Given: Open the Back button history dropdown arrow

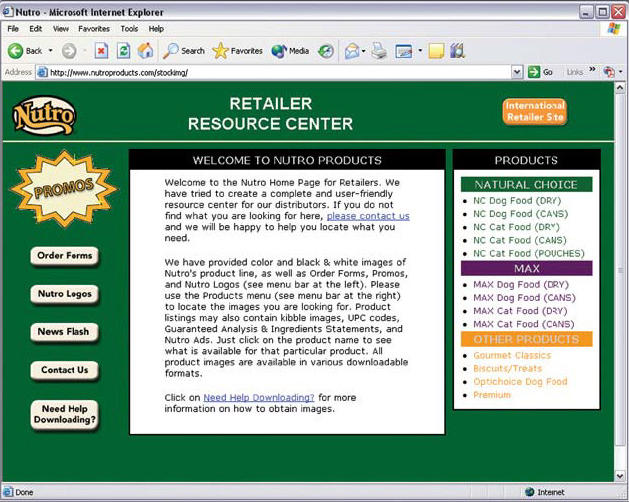Looking at the screenshot, I should [51, 51].
